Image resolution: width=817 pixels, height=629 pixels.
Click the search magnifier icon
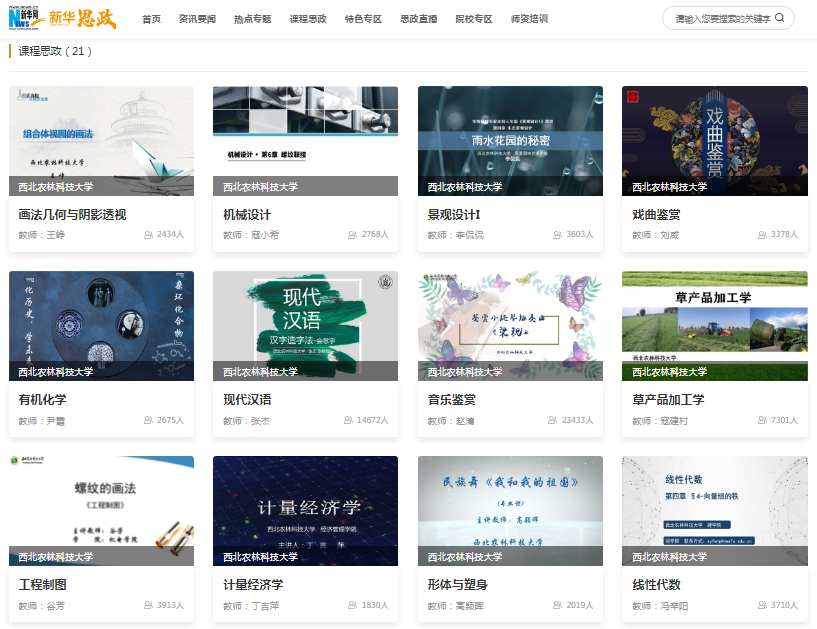(x=779, y=18)
